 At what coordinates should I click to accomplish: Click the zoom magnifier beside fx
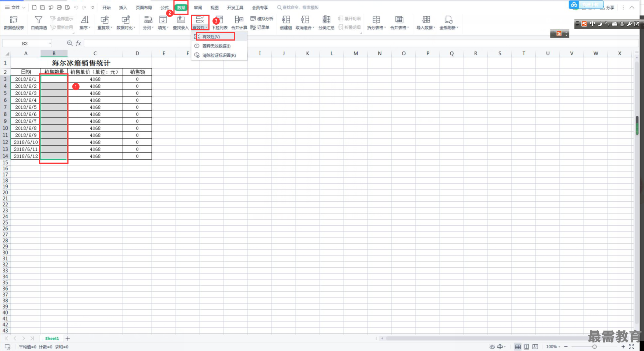pos(70,43)
